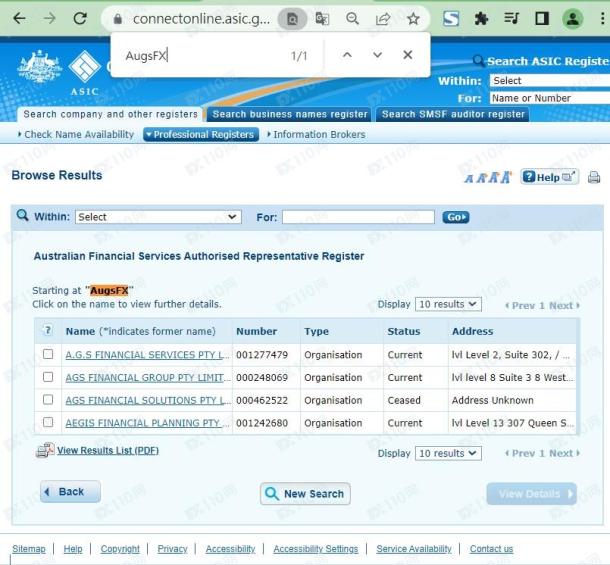The image size is (610, 565).
Task: Toggle the browser side panel icon
Action: [x=542, y=18]
